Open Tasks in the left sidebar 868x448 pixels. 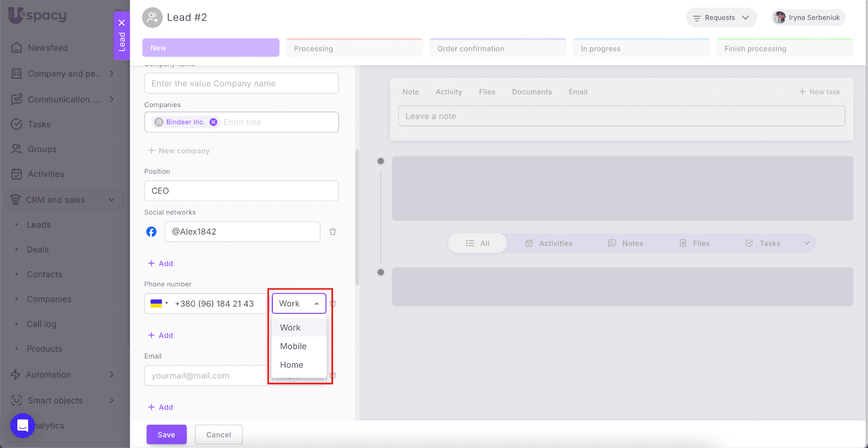pos(39,124)
